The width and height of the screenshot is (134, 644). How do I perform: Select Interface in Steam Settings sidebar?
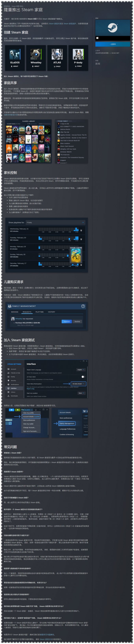tap(14, 388)
